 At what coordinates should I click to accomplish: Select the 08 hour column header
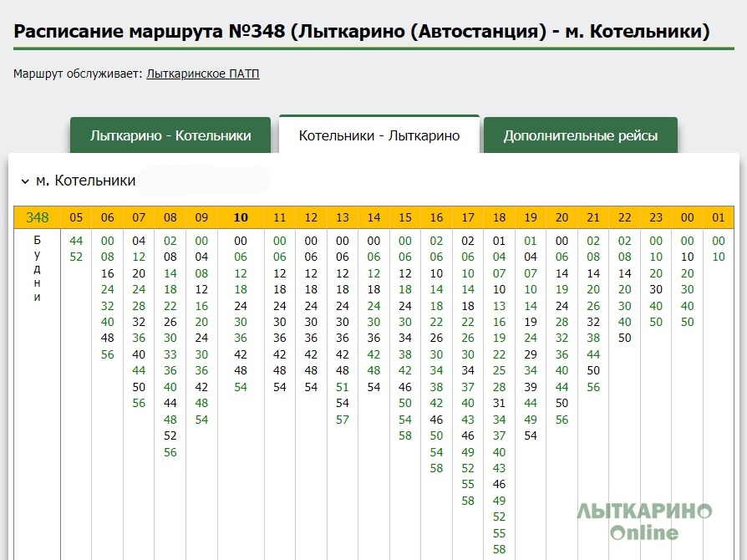[x=170, y=217]
